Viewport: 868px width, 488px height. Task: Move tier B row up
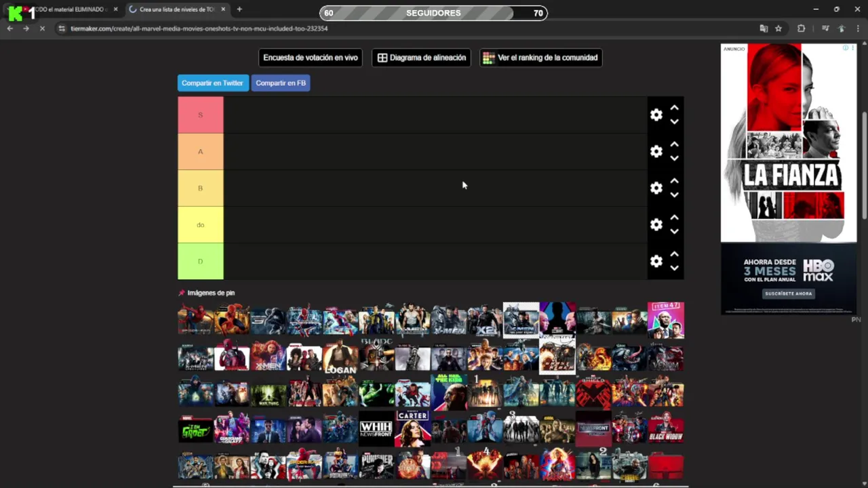(x=674, y=182)
